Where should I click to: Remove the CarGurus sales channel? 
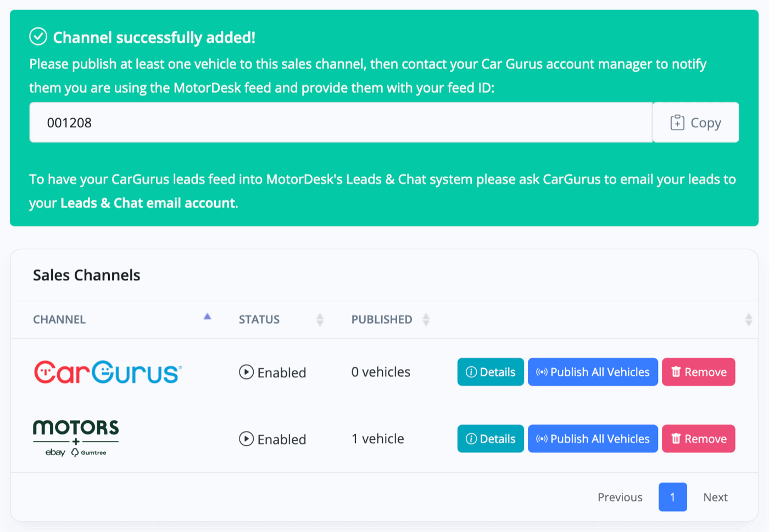click(x=698, y=372)
